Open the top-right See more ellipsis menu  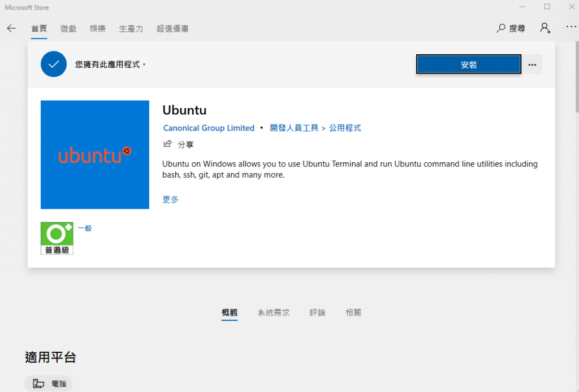(x=571, y=27)
